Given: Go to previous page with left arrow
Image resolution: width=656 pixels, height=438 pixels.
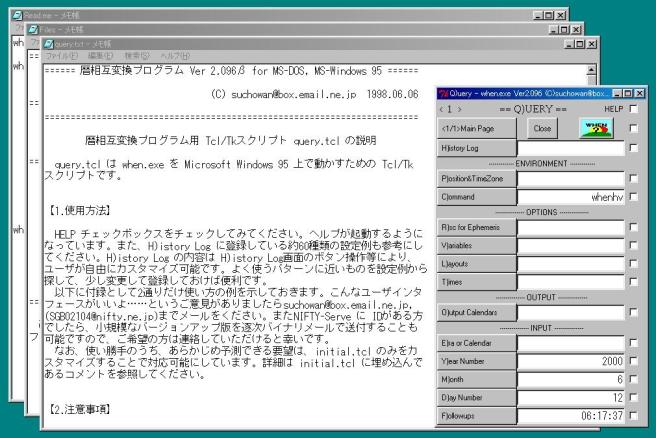Looking at the screenshot, I should pos(441,109).
